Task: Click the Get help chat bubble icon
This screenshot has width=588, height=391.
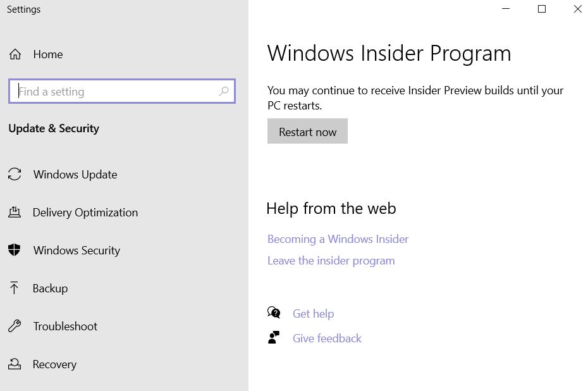Action: click(x=274, y=313)
